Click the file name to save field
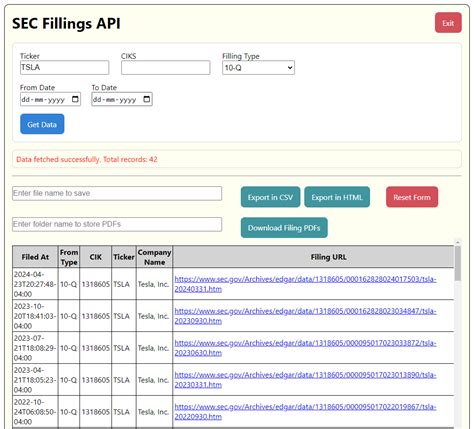This screenshot has width=474, height=429. coord(117,193)
